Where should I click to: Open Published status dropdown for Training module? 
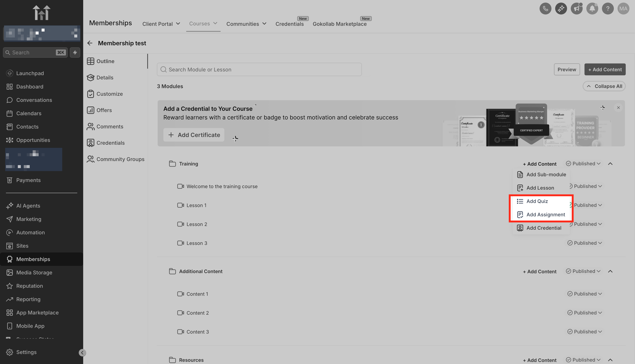click(x=583, y=163)
